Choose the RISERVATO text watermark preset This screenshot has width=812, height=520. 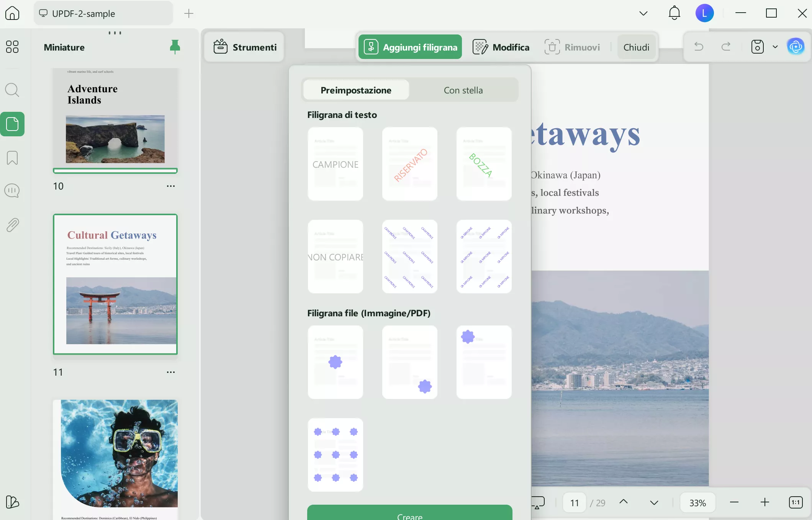(409, 164)
